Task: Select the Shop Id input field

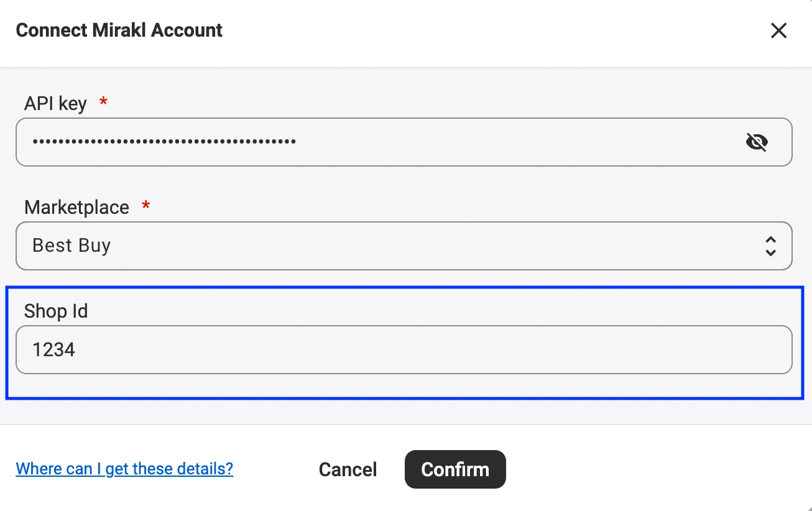Action: pyautogui.click(x=404, y=349)
